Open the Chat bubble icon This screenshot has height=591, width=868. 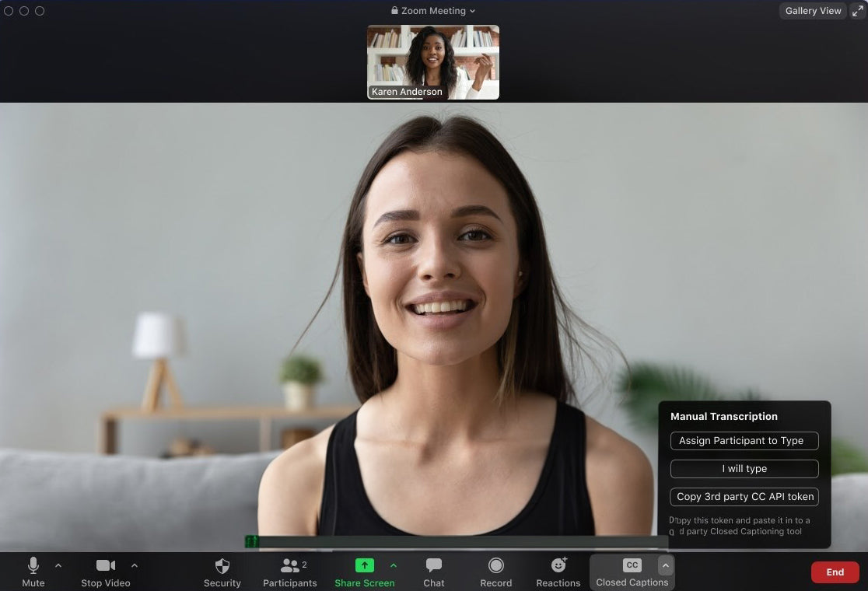434,566
